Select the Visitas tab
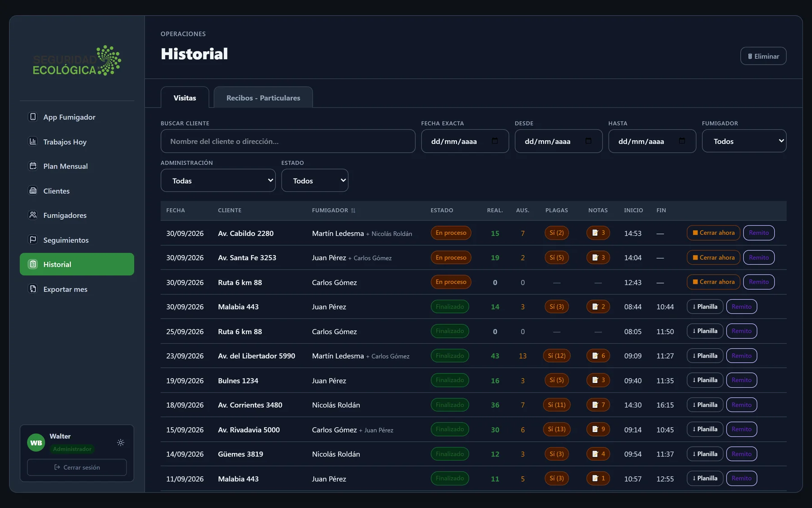This screenshot has width=812, height=508. tap(185, 98)
